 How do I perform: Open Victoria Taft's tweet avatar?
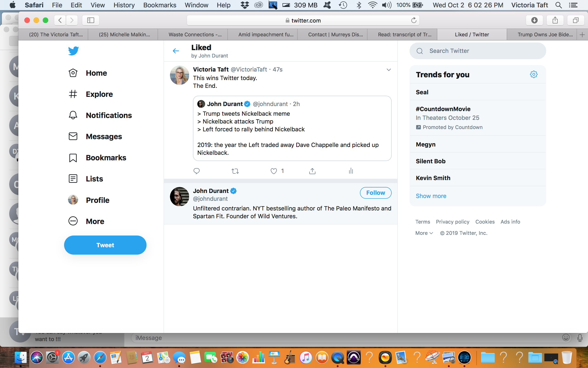coord(179,75)
